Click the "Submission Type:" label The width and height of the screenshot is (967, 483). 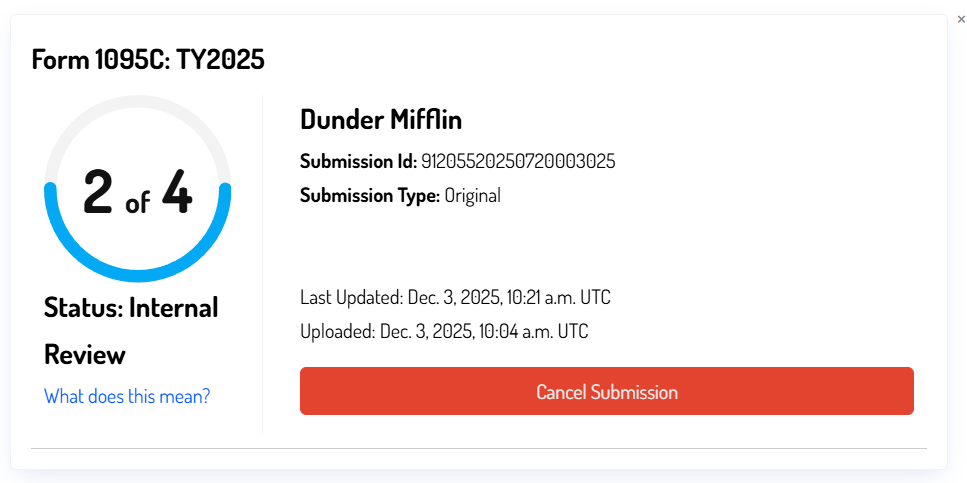[369, 196]
